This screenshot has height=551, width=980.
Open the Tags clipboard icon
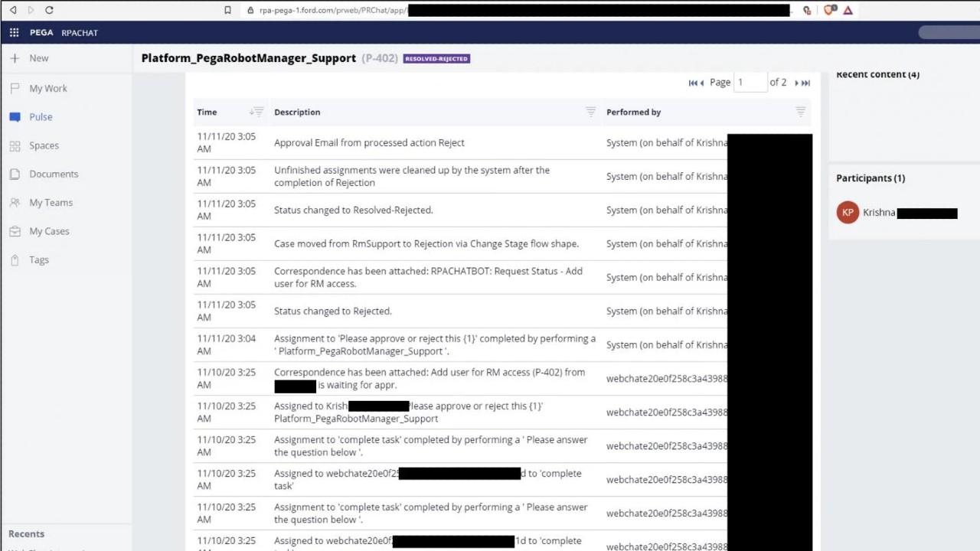tap(15, 260)
